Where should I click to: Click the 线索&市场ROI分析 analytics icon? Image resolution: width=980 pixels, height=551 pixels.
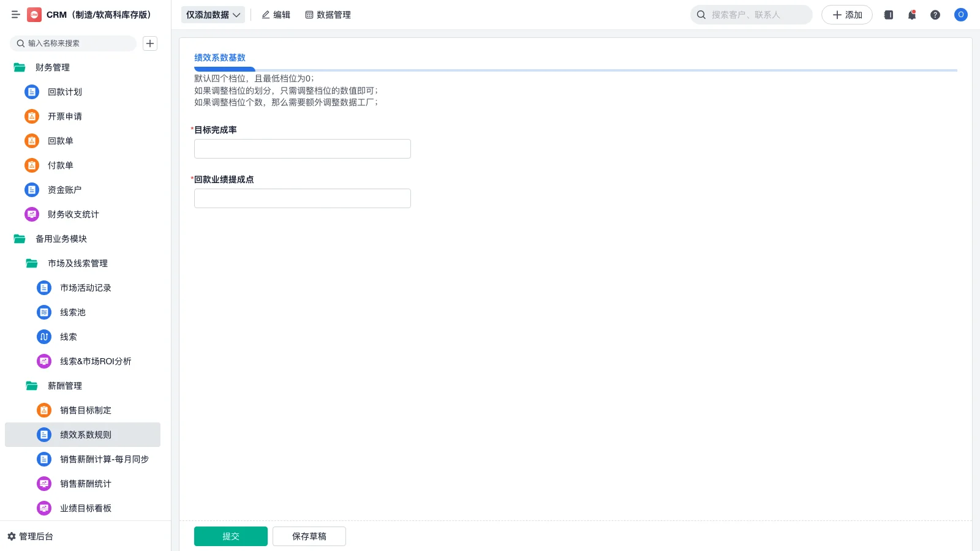[43, 361]
